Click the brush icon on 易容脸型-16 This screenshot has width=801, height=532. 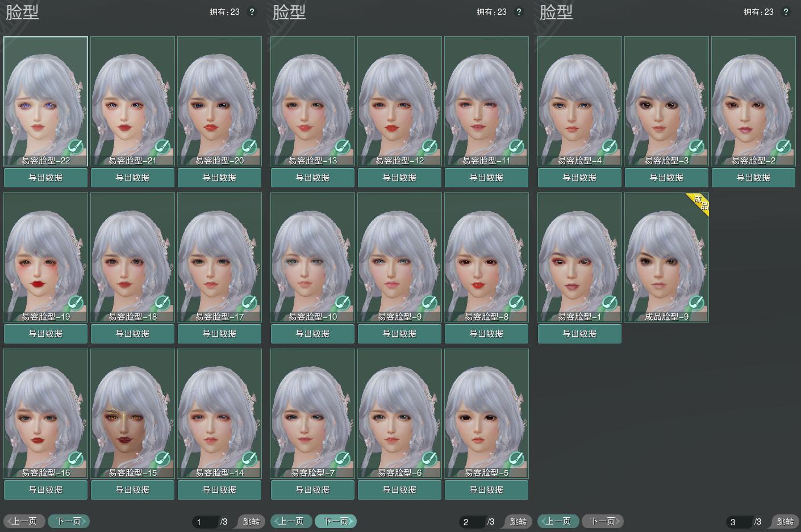click(76, 459)
